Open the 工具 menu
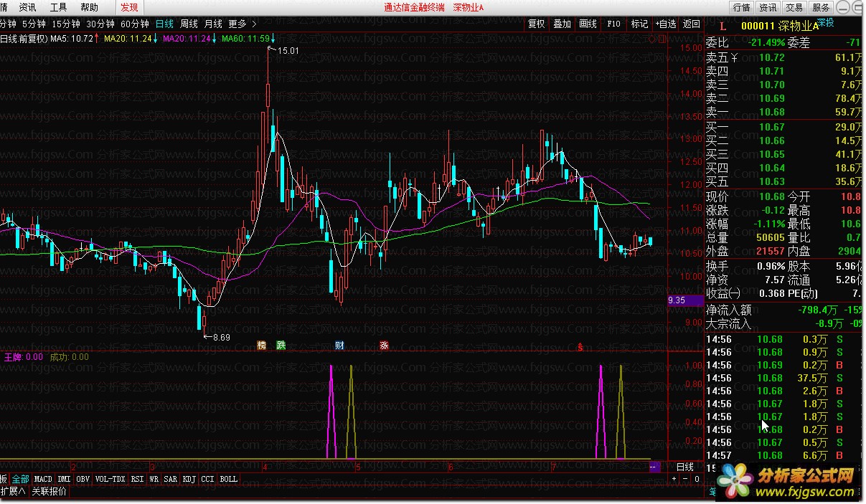The width and height of the screenshot is (866, 504). click(59, 7)
